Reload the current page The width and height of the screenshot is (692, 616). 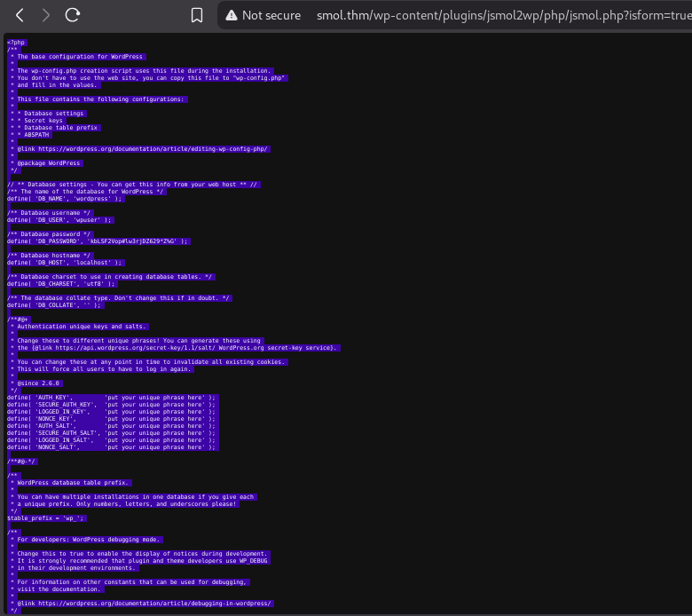(x=73, y=15)
